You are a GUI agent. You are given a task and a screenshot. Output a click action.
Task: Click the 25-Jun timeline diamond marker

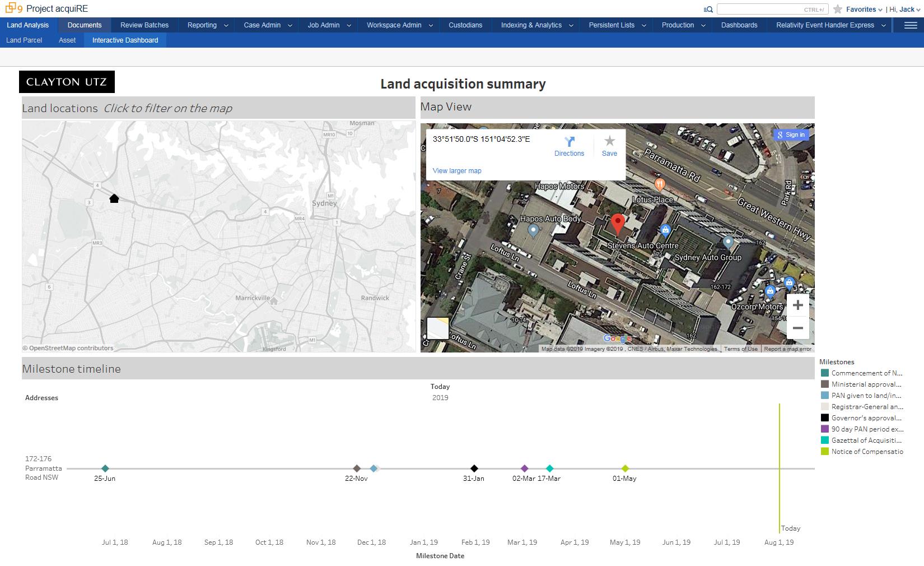click(105, 468)
